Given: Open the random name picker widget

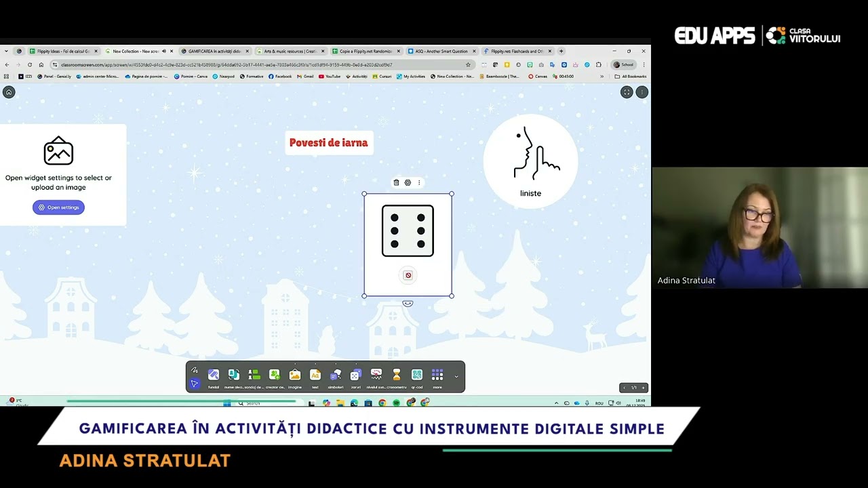Looking at the screenshot, I should click(234, 378).
